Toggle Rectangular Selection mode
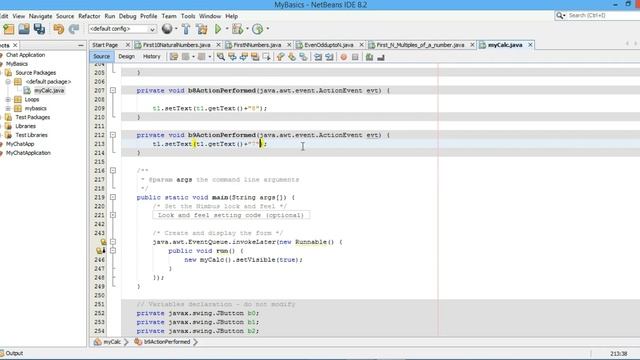The height and width of the screenshot is (360, 640). click(x=267, y=57)
